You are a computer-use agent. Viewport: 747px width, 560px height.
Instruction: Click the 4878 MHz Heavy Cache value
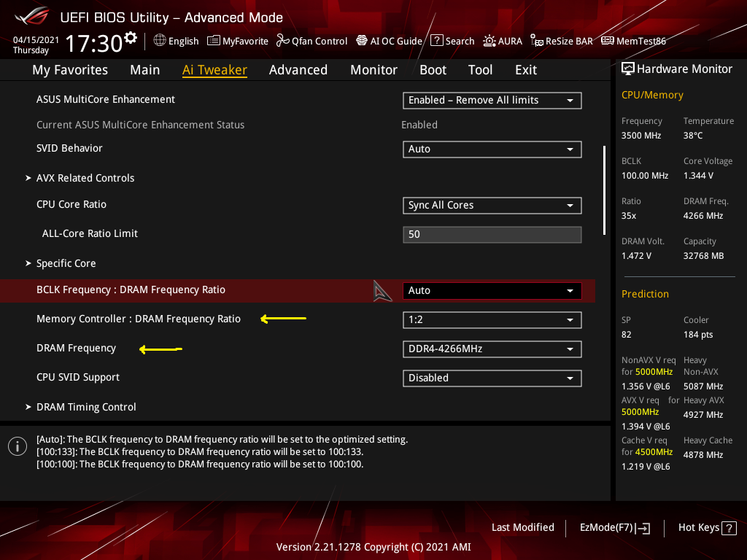point(703,455)
